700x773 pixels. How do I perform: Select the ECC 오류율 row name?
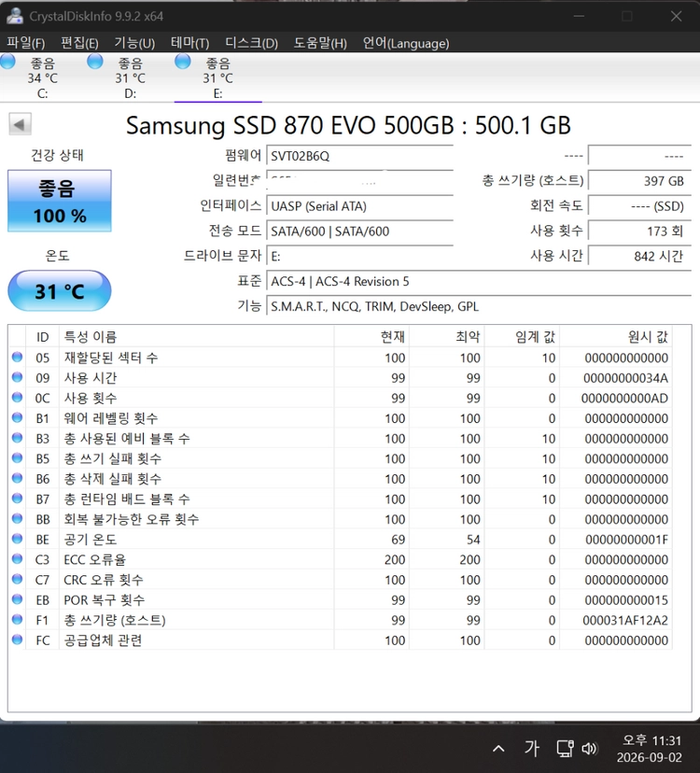coord(94,559)
